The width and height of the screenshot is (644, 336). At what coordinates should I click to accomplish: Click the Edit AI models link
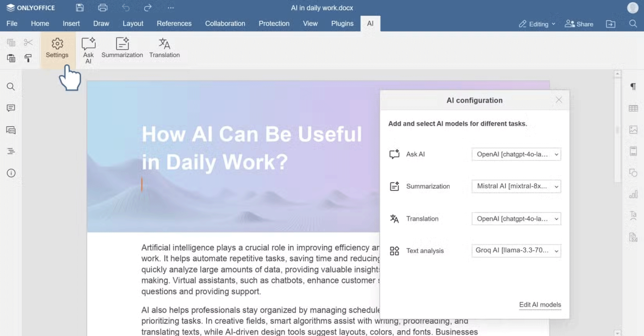pyautogui.click(x=540, y=305)
